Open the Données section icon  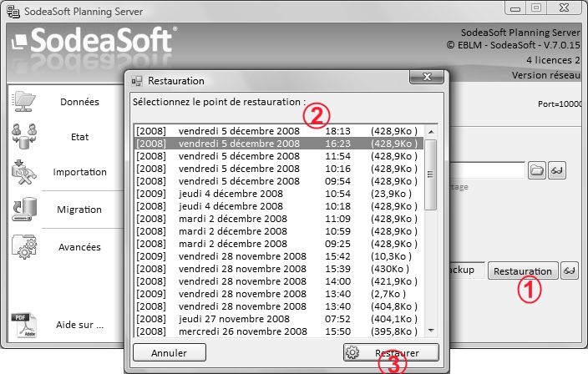click(23, 101)
